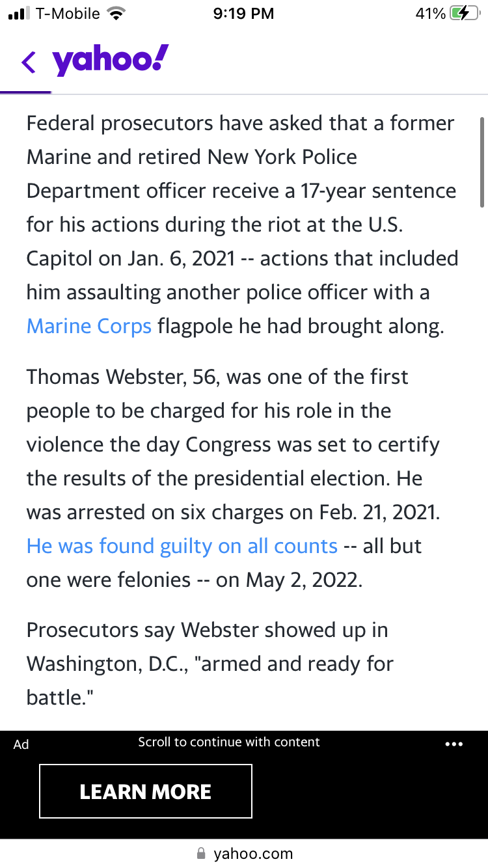Click the page scrollbar thumb
The width and height of the screenshot is (488, 868).
(481, 163)
